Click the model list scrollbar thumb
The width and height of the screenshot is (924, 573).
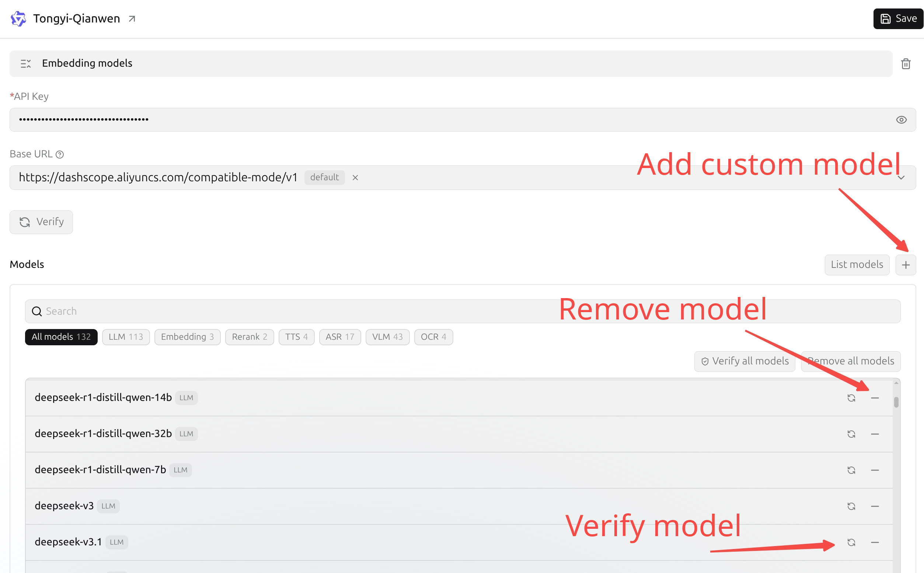(x=896, y=402)
